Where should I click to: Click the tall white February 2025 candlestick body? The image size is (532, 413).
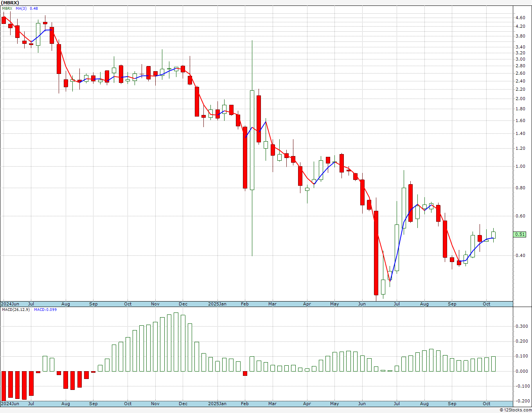coord(252,140)
